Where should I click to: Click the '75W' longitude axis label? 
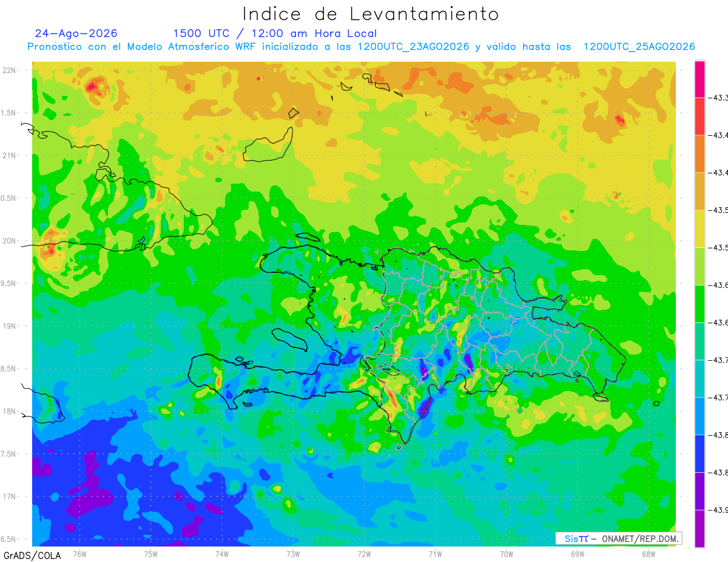point(151,554)
